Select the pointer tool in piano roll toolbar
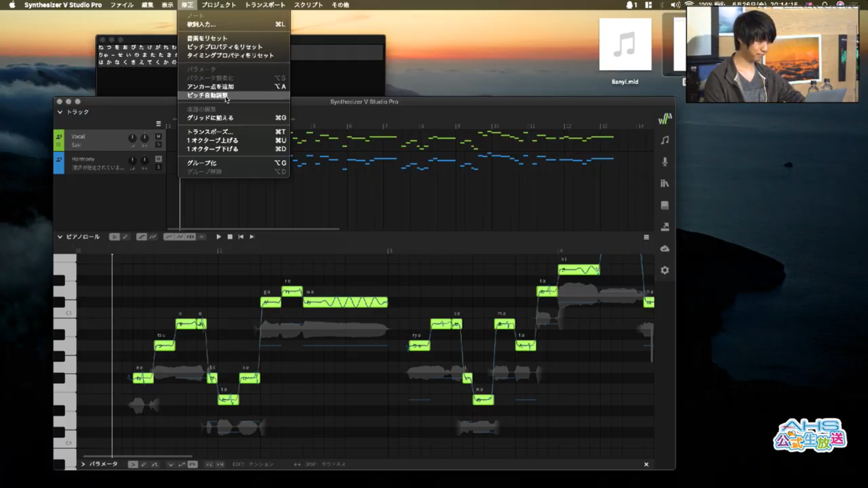 point(114,237)
